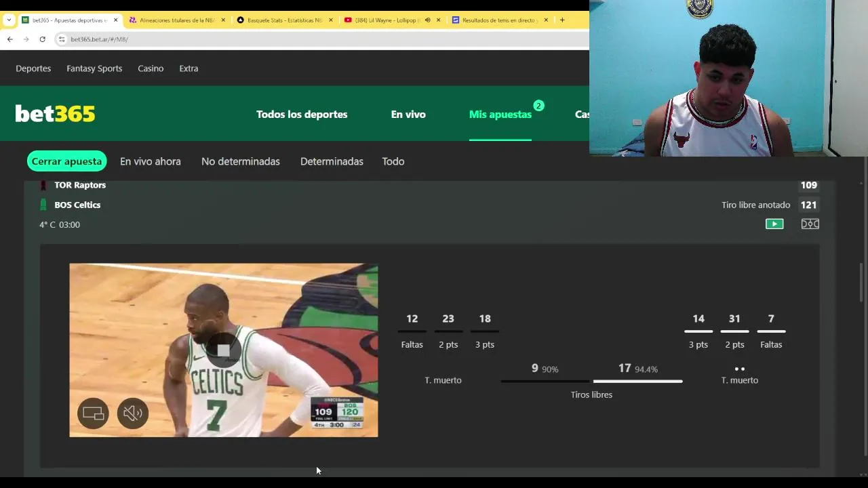Click the Raptors score 109
The width and height of the screenshot is (868, 488).
click(808, 185)
